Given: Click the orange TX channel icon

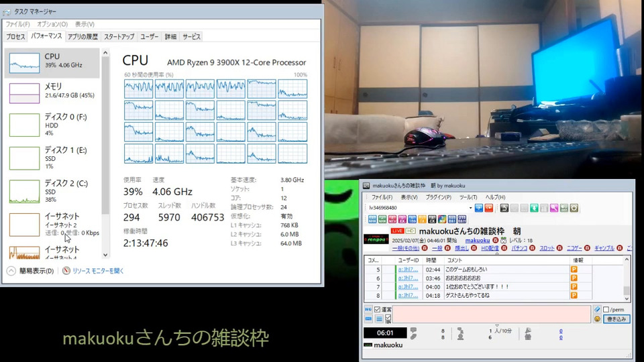Looking at the screenshot, I should pyautogui.click(x=422, y=220).
